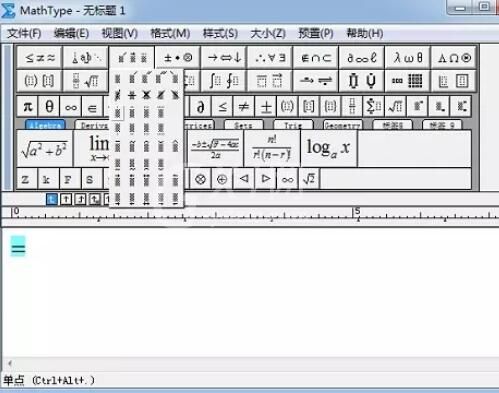The width and height of the screenshot is (499, 393).
Task: Select the X cross-out embellishment
Action: point(146,95)
